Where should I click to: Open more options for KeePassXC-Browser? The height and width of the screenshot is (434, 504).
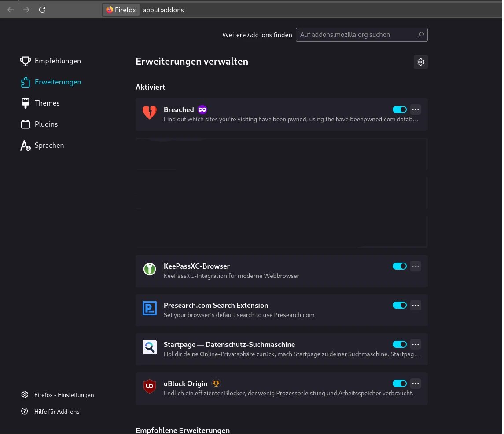[x=416, y=266]
